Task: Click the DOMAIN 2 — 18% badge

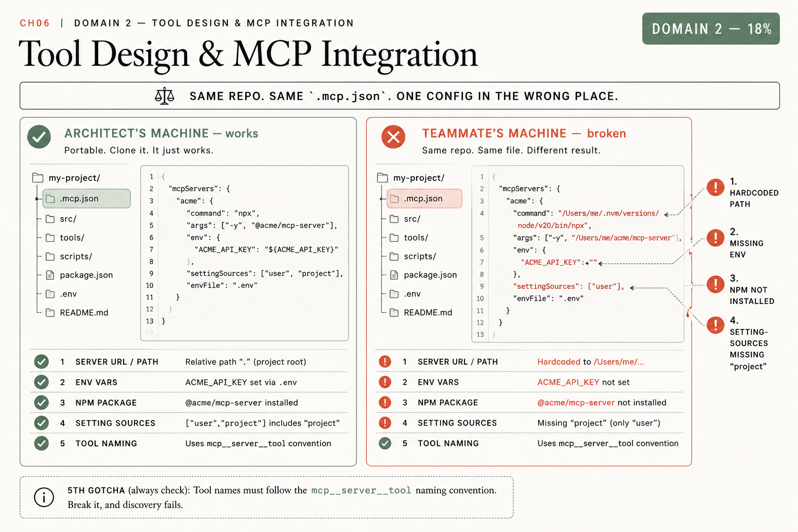Action: point(711,29)
